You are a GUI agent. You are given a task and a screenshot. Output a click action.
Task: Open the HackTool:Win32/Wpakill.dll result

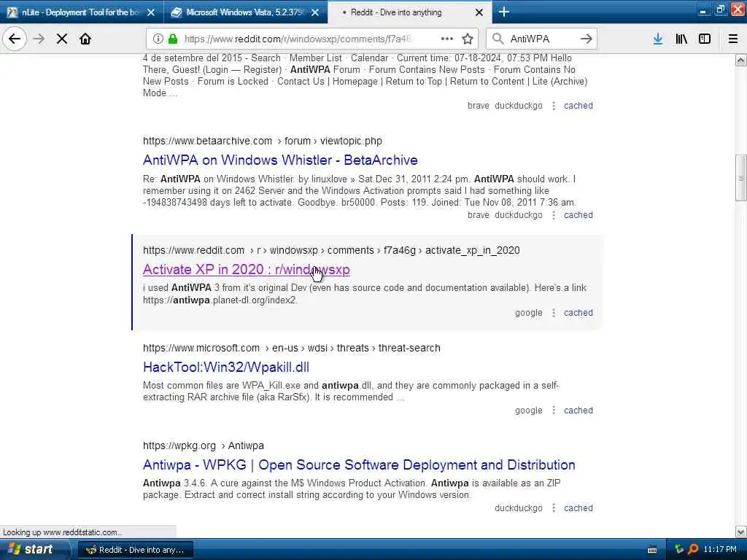[x=226, y=367]
